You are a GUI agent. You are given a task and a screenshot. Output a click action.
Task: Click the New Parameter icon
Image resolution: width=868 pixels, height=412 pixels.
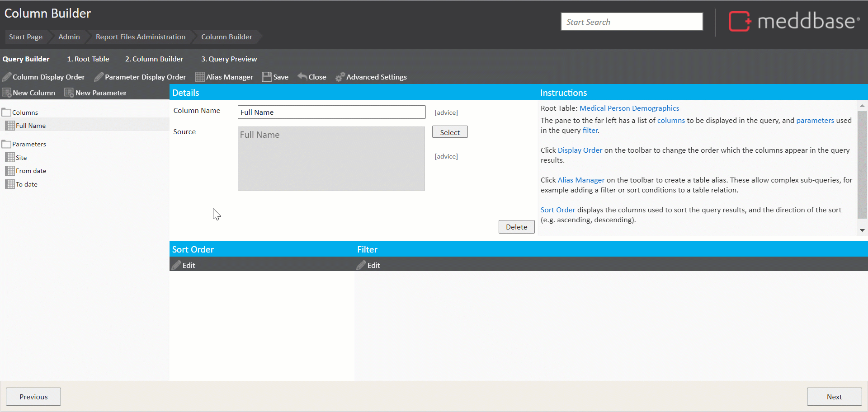tap(69, 93)
